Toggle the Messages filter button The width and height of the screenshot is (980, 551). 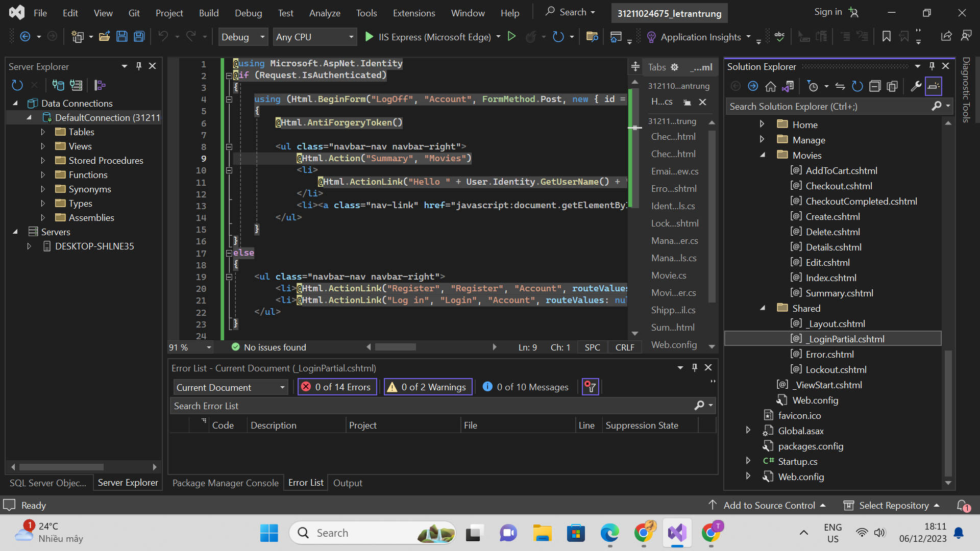click(526, 387)
